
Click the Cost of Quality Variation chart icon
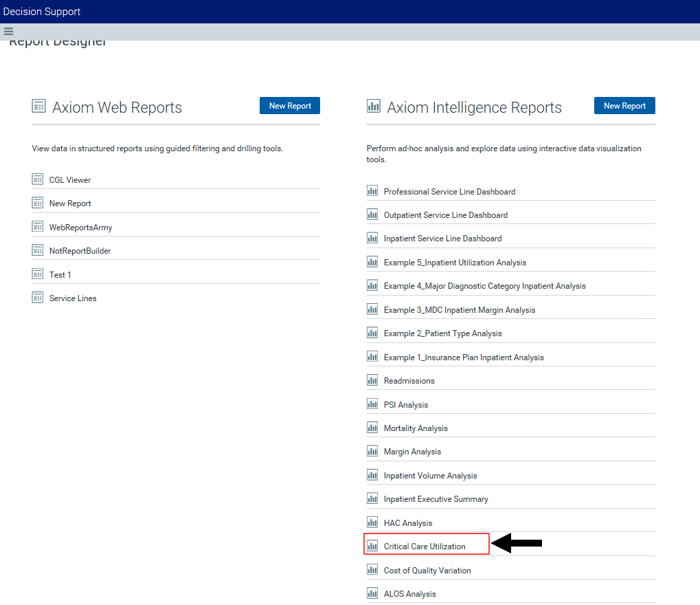(x=372, y=570)
